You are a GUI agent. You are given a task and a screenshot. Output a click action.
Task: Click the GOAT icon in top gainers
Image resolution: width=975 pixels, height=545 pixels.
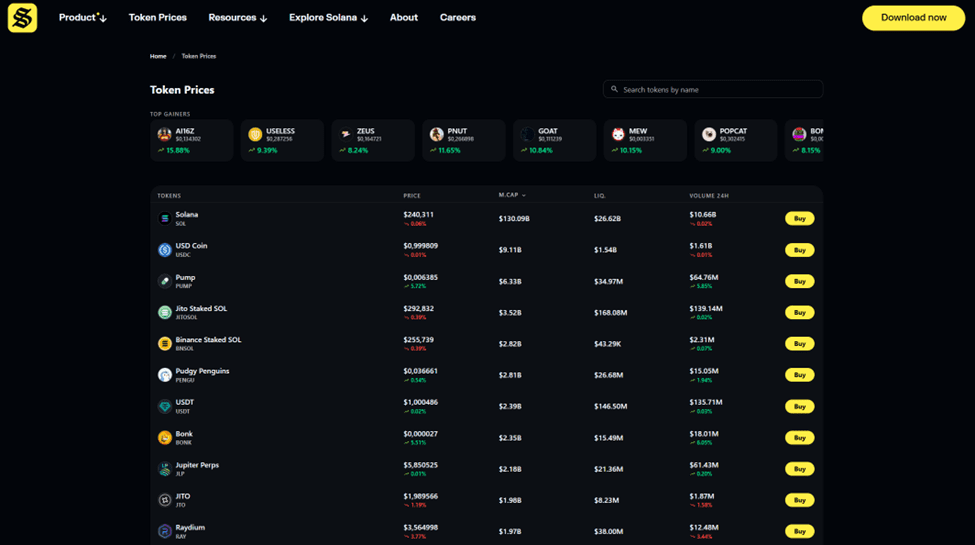click(x=527, y=134)
